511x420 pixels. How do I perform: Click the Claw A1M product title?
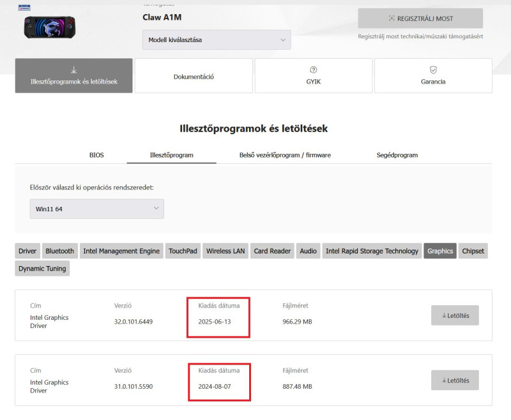tap(162, 17)
